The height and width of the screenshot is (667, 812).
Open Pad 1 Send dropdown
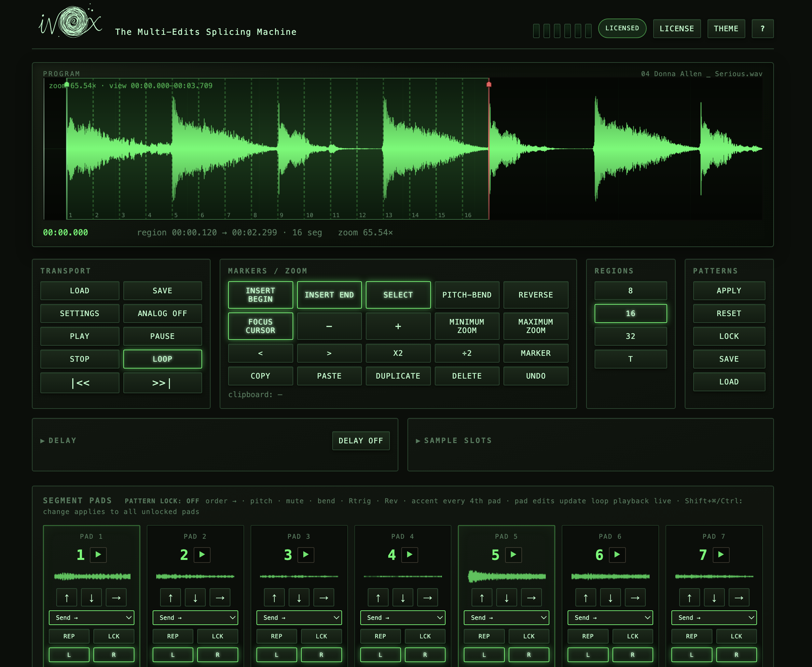tap(91, 618)
